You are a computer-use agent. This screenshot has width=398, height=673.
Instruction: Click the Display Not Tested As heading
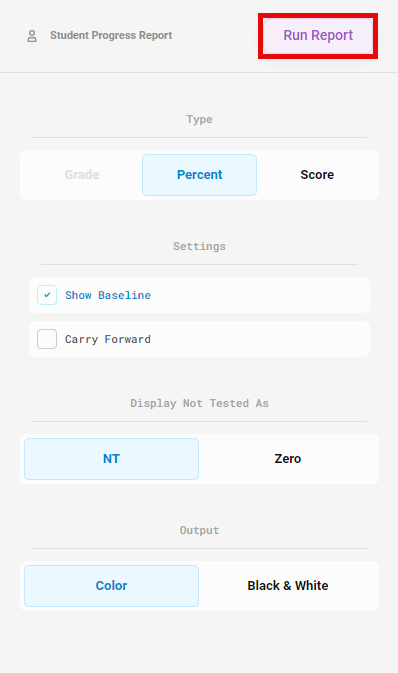(199, 403)
